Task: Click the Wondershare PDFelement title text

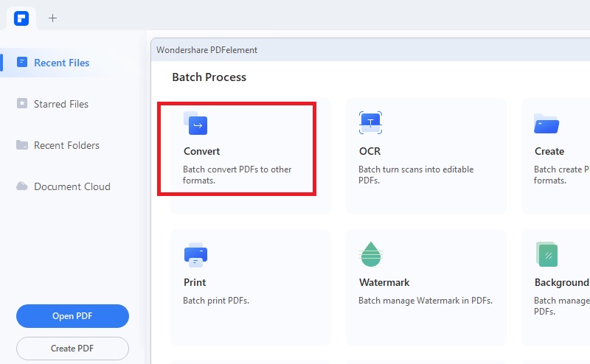Action: click(207, 50)
